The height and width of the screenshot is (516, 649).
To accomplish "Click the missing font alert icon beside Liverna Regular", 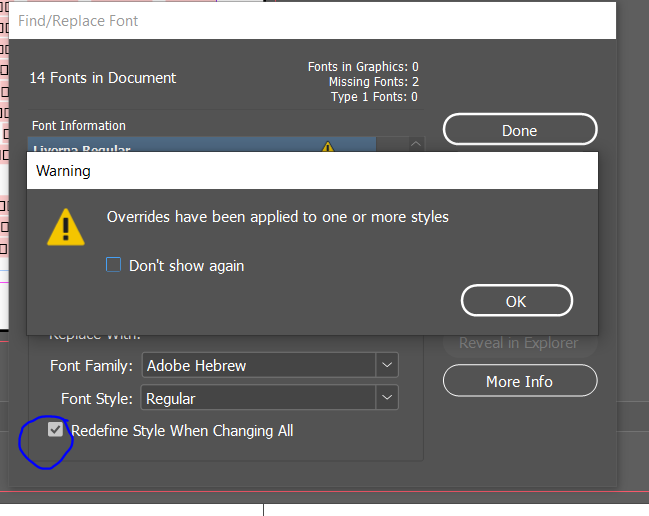I will (x=328, y=148).
